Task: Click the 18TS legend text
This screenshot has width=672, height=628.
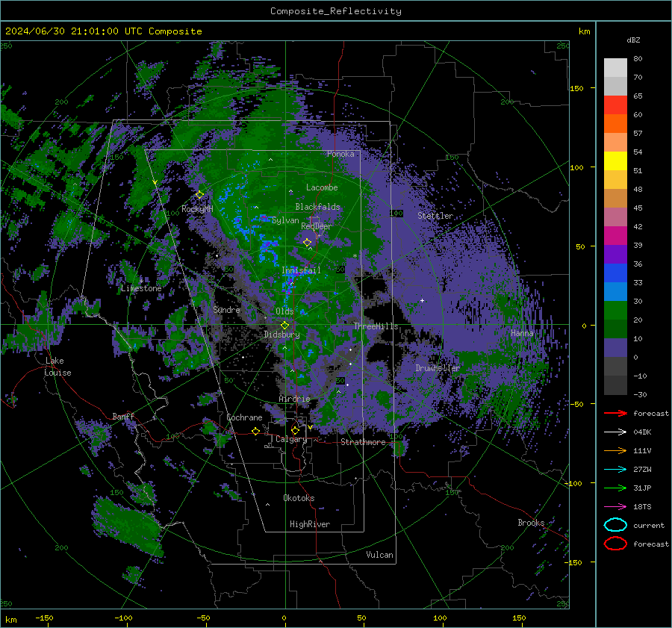Action: point(642,507)
